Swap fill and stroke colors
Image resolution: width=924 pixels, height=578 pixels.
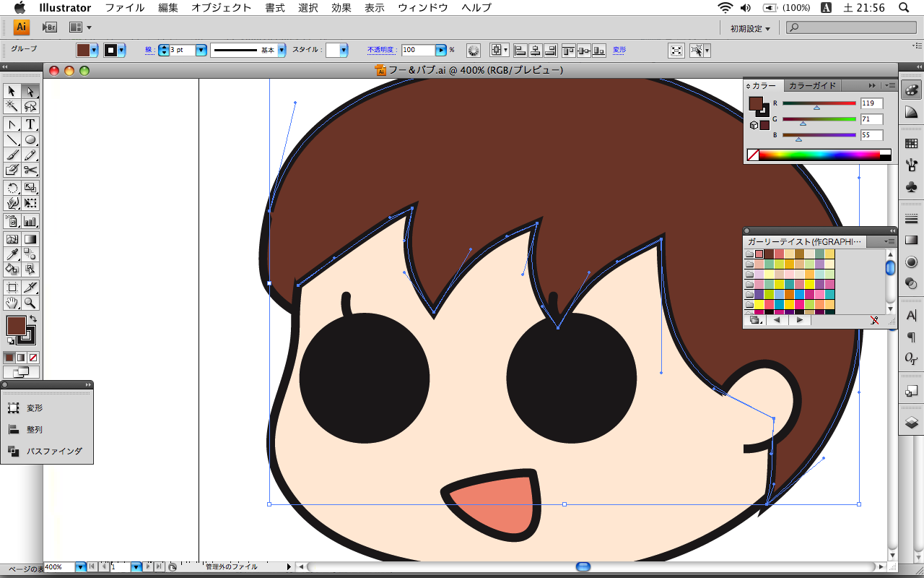pyautogui.click(x=32, y=319)
